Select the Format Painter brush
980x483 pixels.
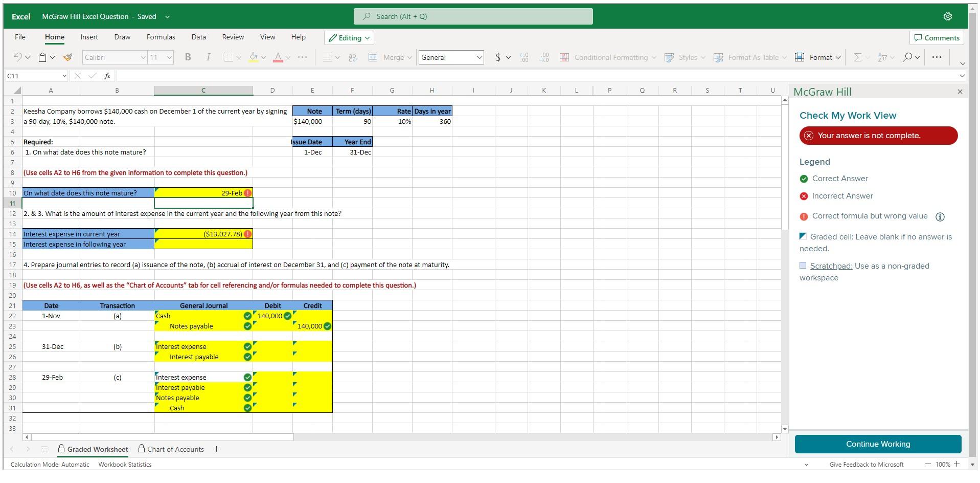[68, 57]
